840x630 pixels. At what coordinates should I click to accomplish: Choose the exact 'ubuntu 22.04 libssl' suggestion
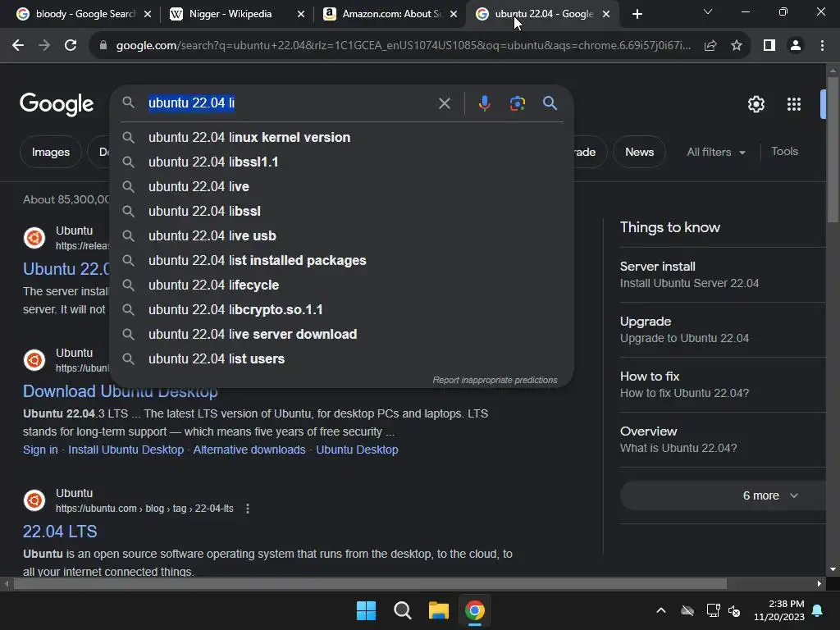click(x=341, y=211)
